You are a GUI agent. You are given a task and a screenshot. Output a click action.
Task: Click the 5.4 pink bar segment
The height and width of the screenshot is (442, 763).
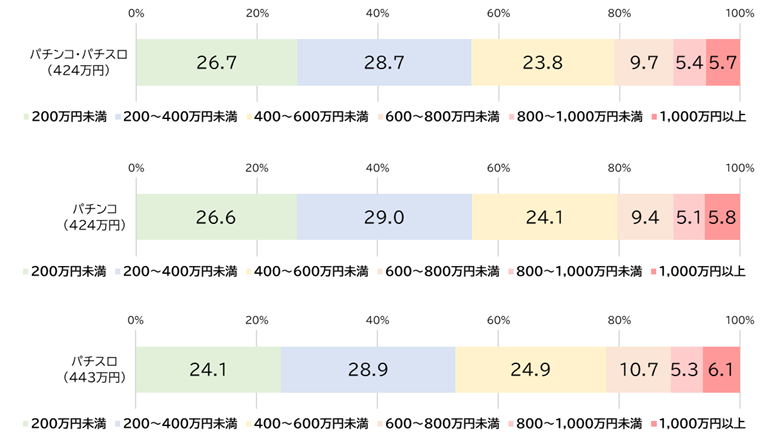(x=689, y=62)
